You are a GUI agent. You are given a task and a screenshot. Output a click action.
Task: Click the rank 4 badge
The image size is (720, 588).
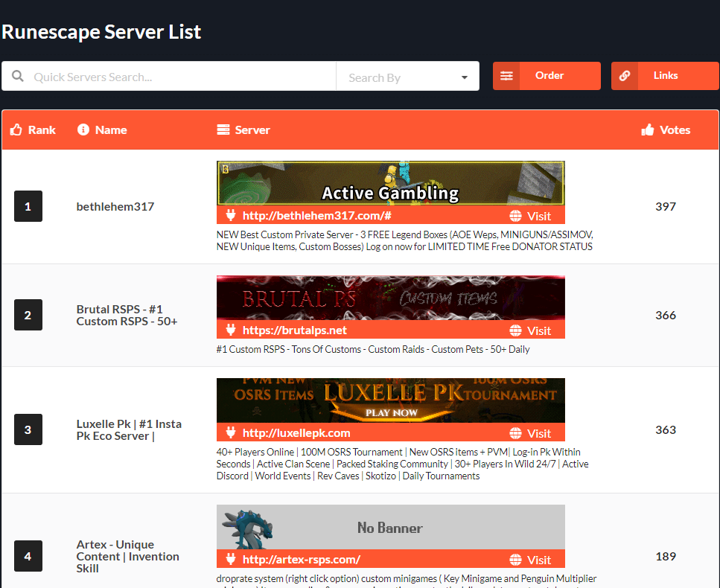28,556
